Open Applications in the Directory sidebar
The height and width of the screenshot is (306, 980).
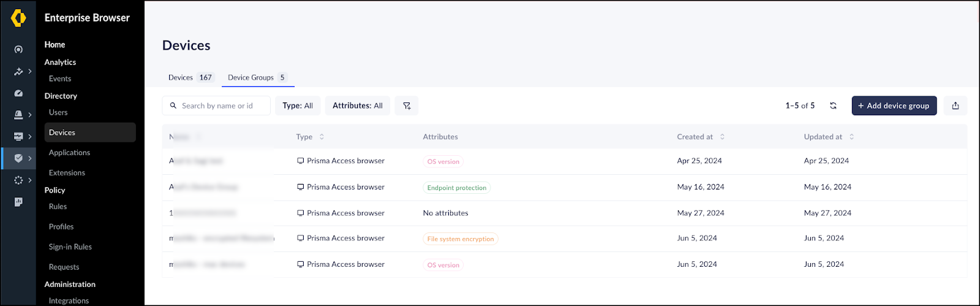[69, 153]
